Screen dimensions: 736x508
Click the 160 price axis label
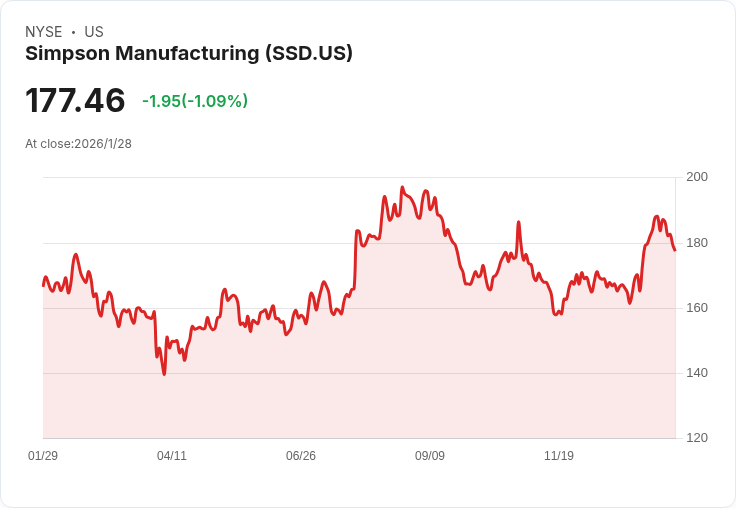click(697, 308)
